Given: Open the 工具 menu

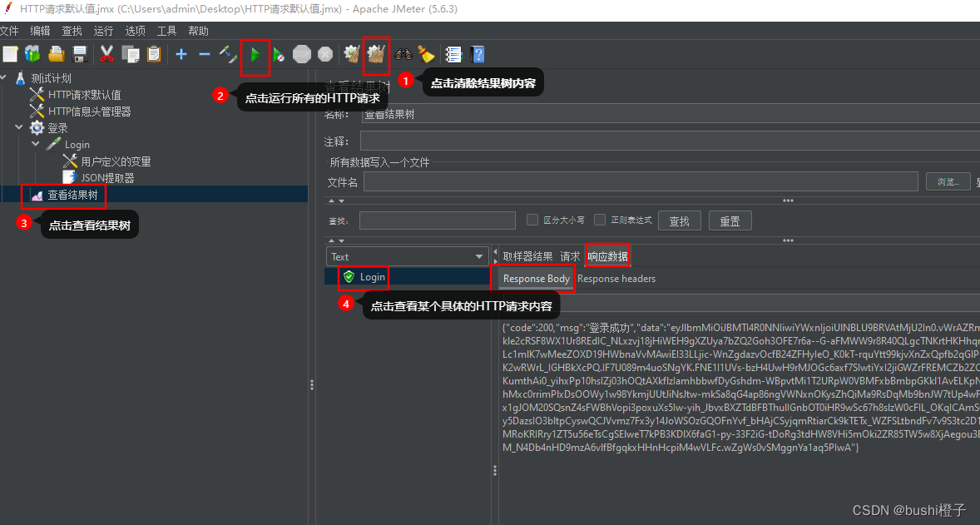Looking at the screenshot, I should tap(166, 31).
